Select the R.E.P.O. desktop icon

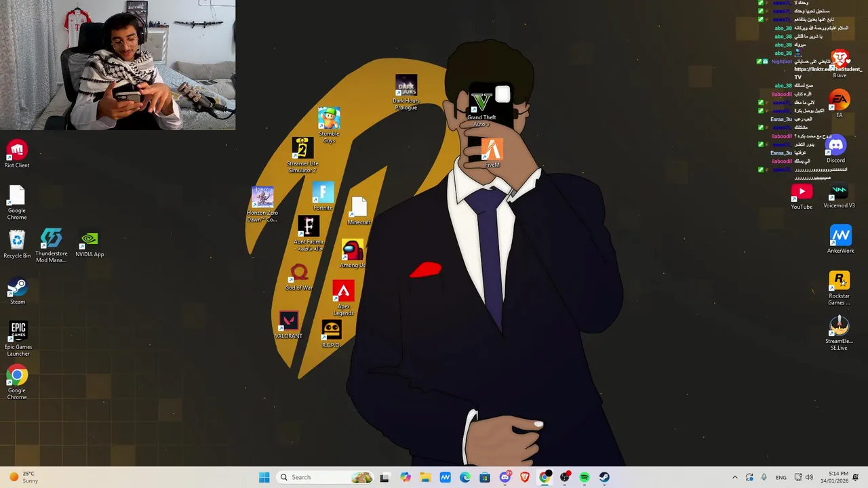(x=331, y=335)
